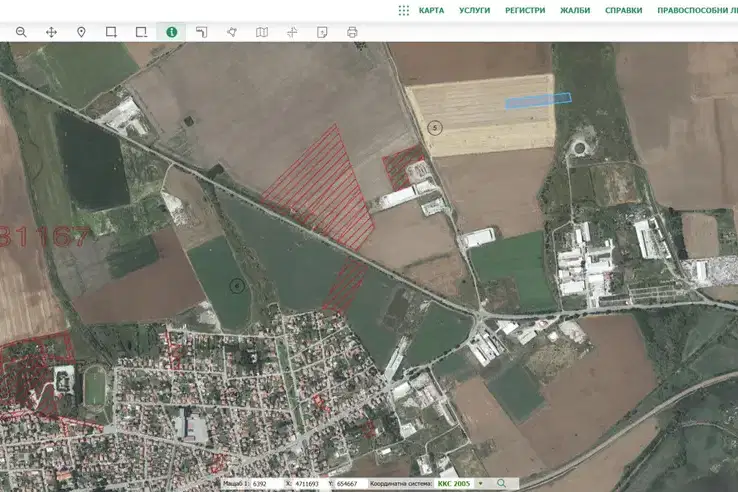
Task: Open the УСЛУГИ menu
Action: (474, 10)
